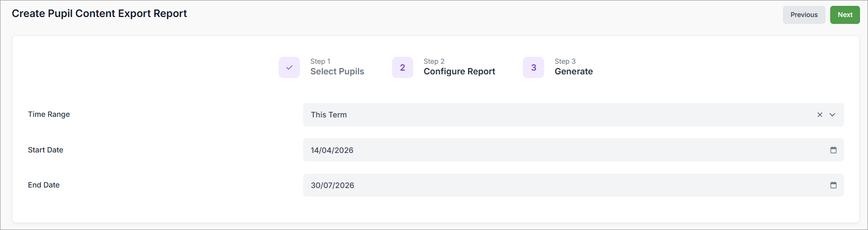Click the Previous button
The image size is (868, 230).
804,15
